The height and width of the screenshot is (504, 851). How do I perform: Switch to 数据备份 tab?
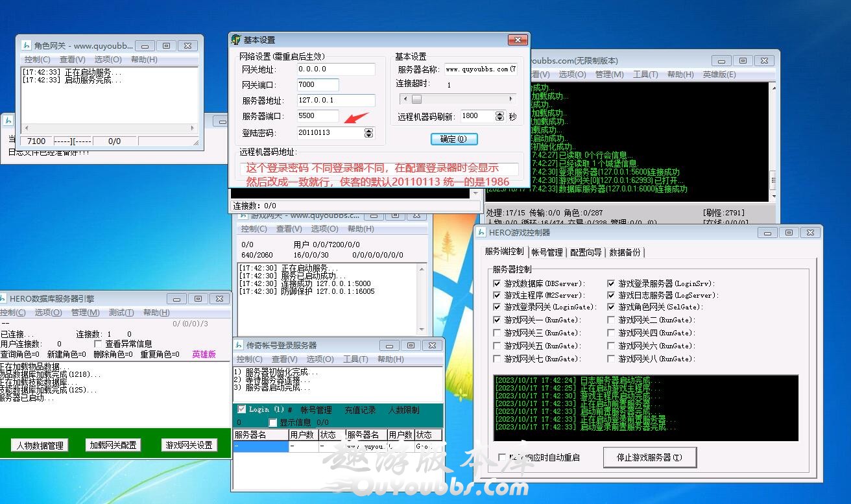pyautogui.click(x=625, y=252)
